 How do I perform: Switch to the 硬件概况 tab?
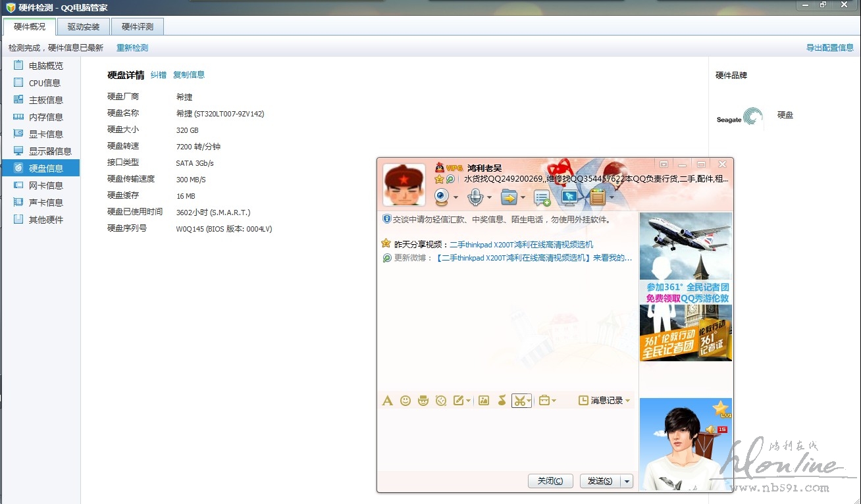coord(30,27)
